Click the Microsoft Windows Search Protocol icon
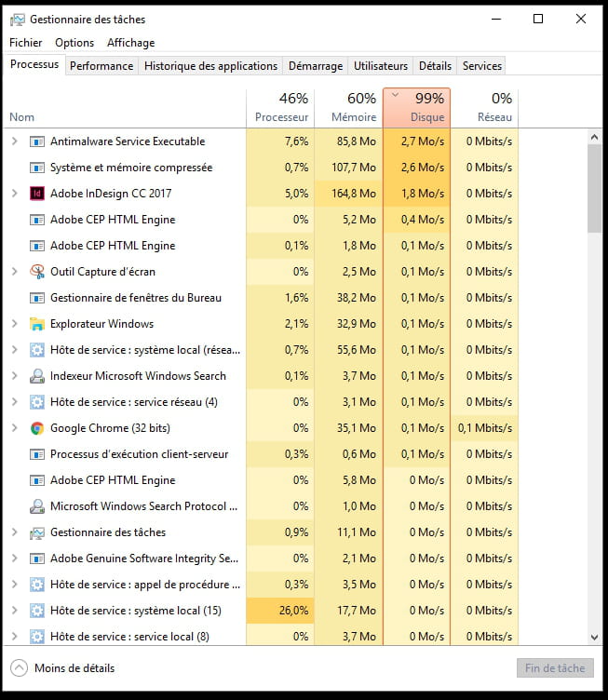 (37, 506)
